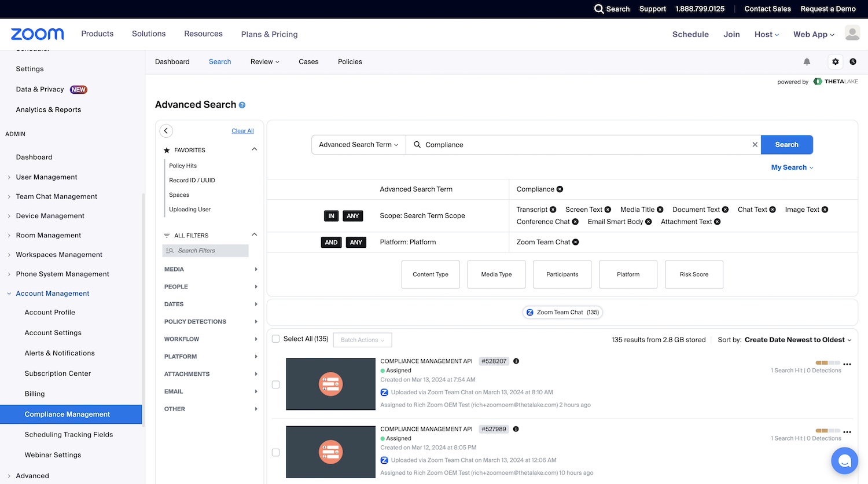Tick the checkbox for record #527989
Image resolution: width=868 pixels, height=484 pixels.
click(x=276, y=453)
